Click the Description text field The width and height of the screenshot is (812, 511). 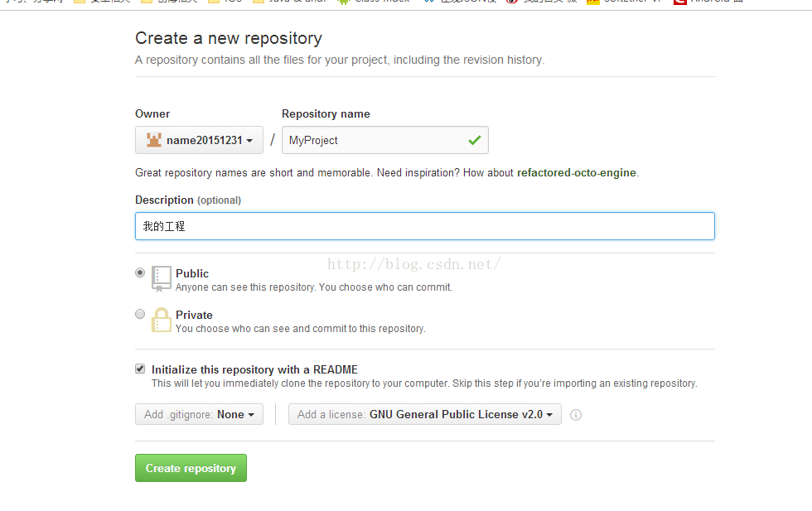(x=424, y=226)
